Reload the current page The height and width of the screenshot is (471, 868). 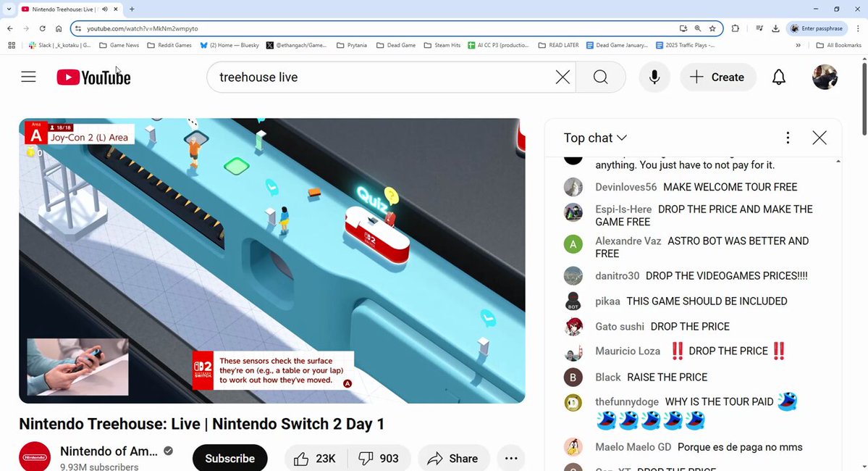click(42, 28)
